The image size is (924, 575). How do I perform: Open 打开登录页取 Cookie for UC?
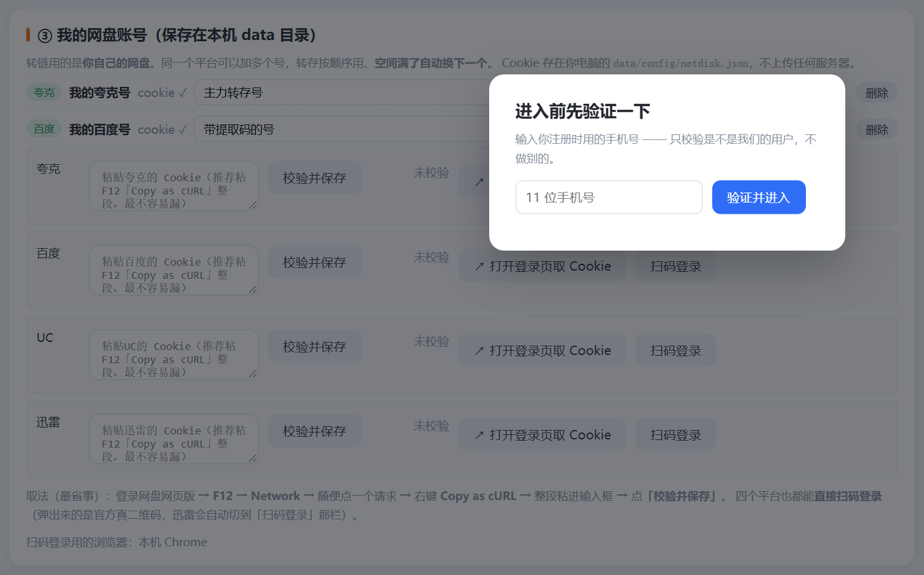click(542, 351)
